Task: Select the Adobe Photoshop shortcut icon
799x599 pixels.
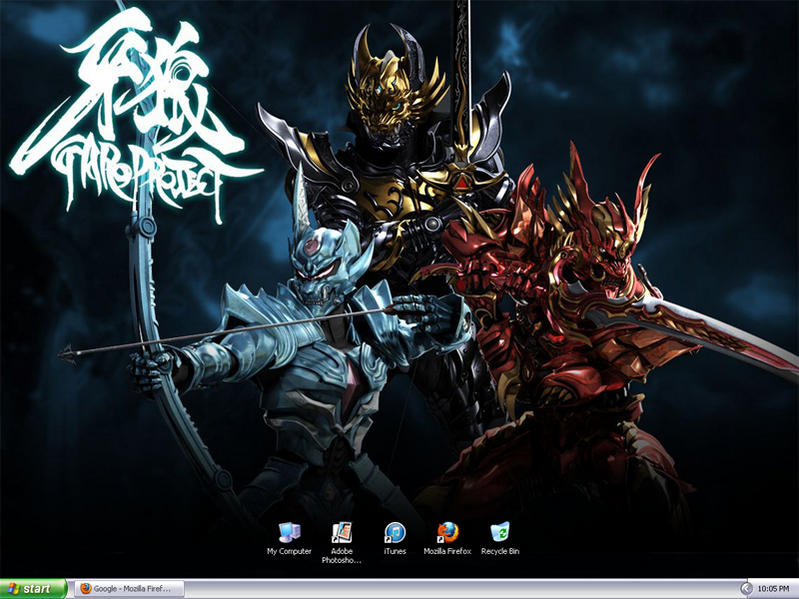Action: (x=341, y=531)
